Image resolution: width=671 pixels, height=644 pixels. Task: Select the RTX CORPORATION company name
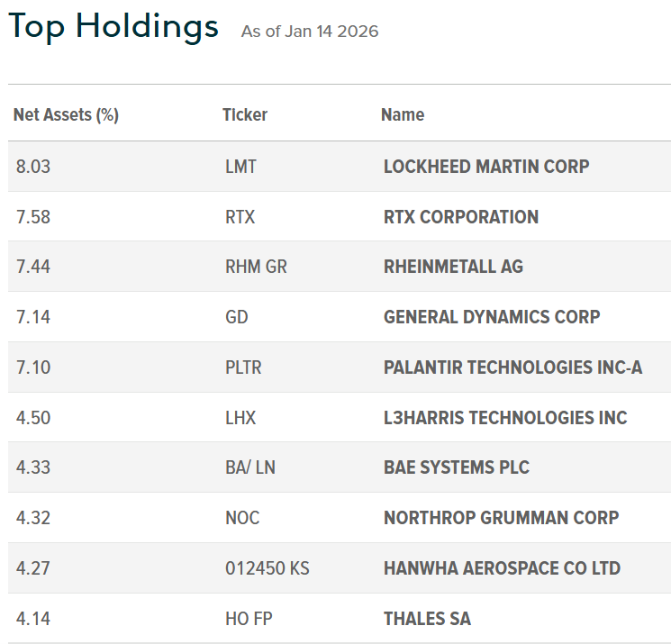(460, 217)
